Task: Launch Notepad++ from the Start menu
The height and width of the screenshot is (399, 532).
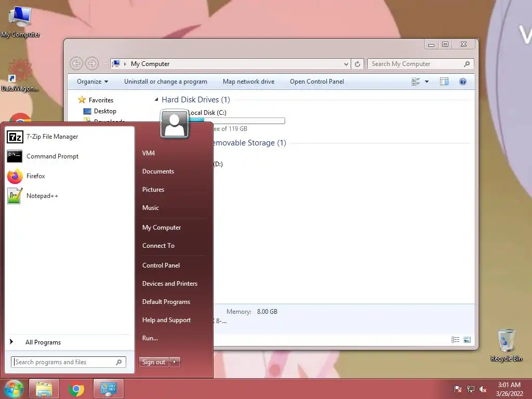Action: [x=33, y=196]
